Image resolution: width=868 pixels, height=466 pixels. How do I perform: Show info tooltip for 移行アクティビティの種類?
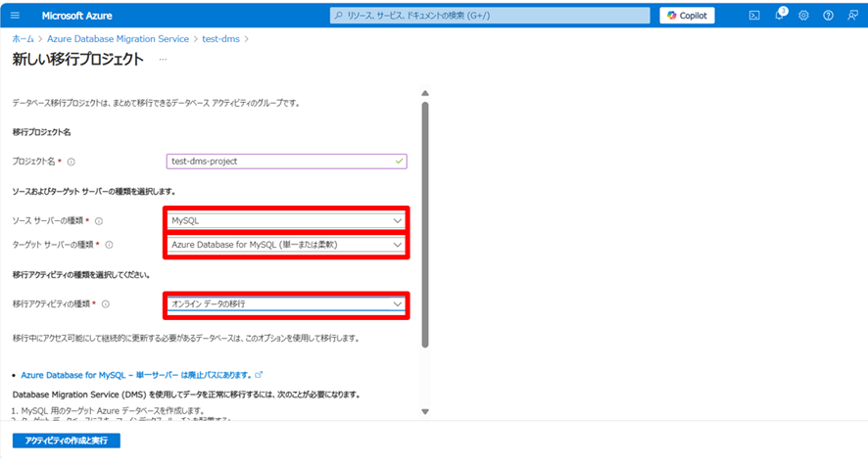point(105,304)
